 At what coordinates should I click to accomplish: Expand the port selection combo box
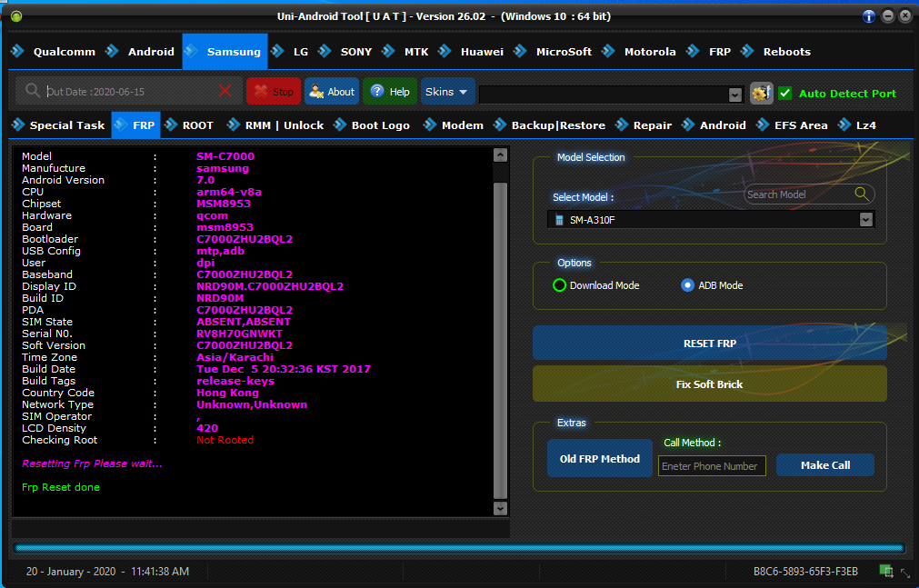click(x=735, y=95)
